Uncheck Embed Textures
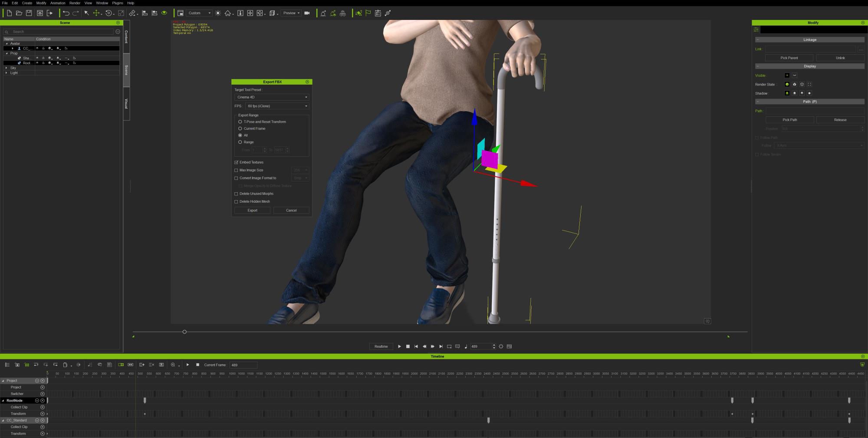This screenshot has width=868, height=438. [x=236, y=162]
